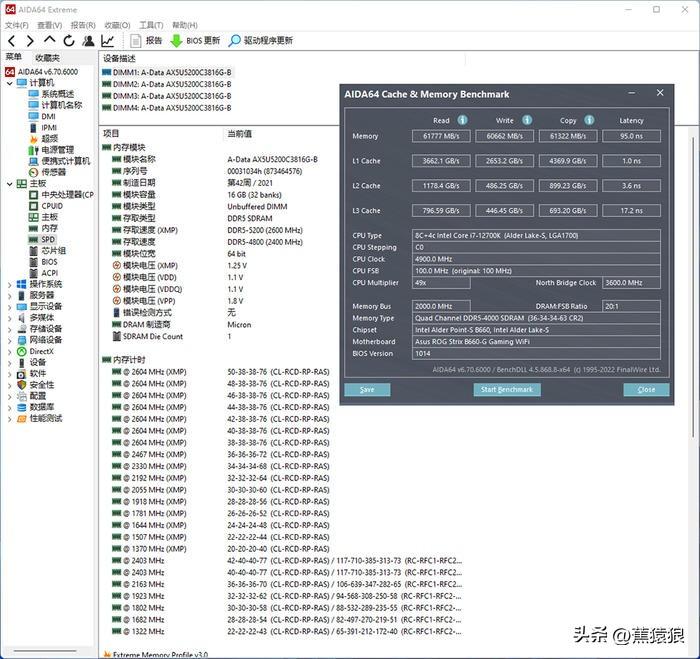700x659 pixels.
Task: Open the user profile toolbar icon
Action: coord(88,41)
